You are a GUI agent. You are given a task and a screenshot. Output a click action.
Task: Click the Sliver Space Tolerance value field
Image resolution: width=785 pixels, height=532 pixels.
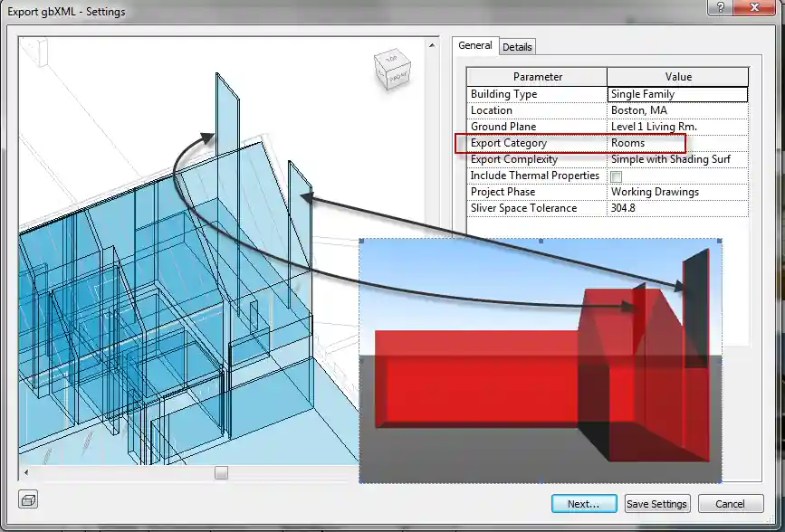coord(677,208)
